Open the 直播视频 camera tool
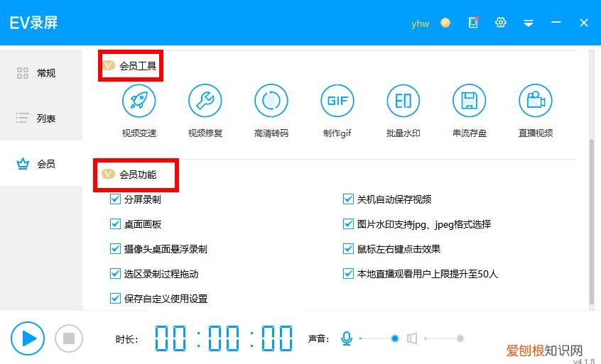This screenshot has width=601, height=364. pos(536,101)
